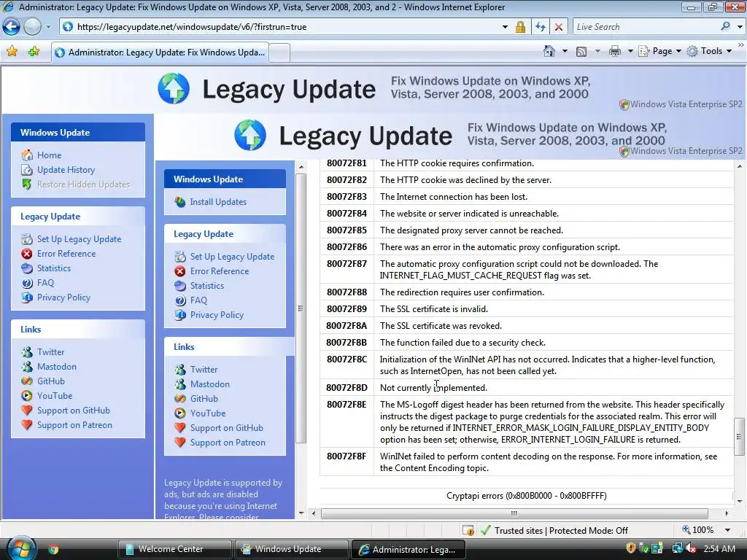747x560 pixels.
Task: Click inner sidebar Privacy Policy info icon
Action: (x=180, y=315)
